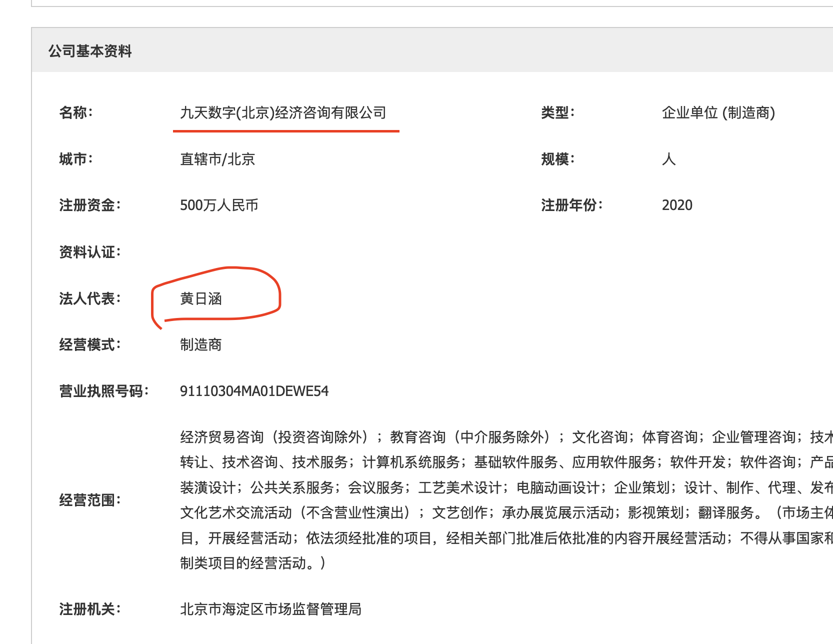Click the 注册资金 label
The height and width of the screenshot is (644, 833).
(x=90, y=205)
